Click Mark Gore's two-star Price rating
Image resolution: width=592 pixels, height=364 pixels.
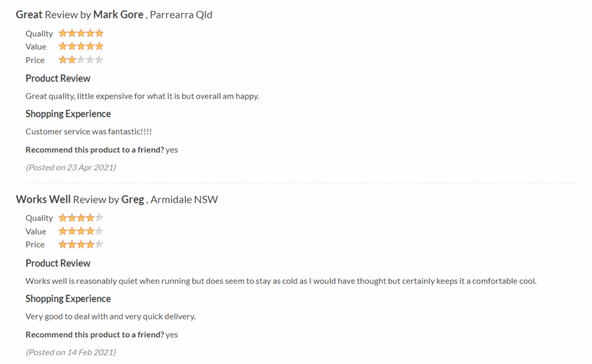[81, 60]
